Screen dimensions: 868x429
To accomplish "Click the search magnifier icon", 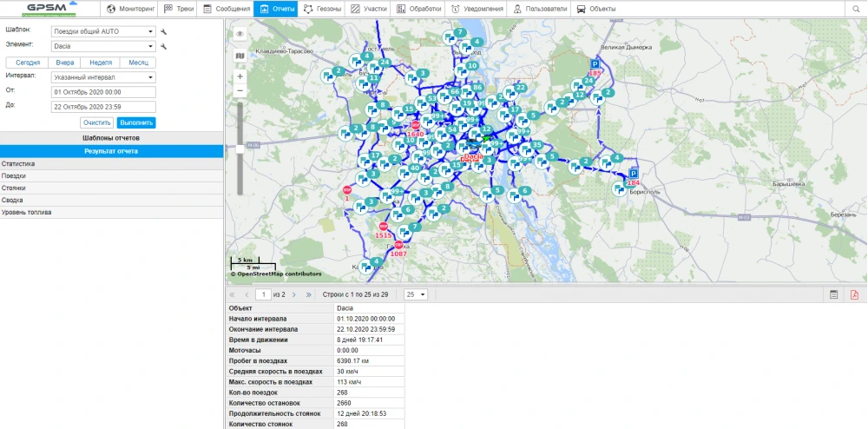I will click(856, 9).
